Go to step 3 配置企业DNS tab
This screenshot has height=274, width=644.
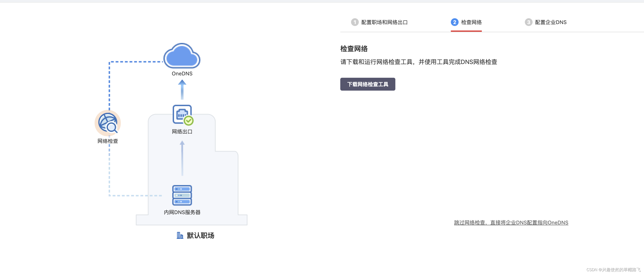pos(546,22)
